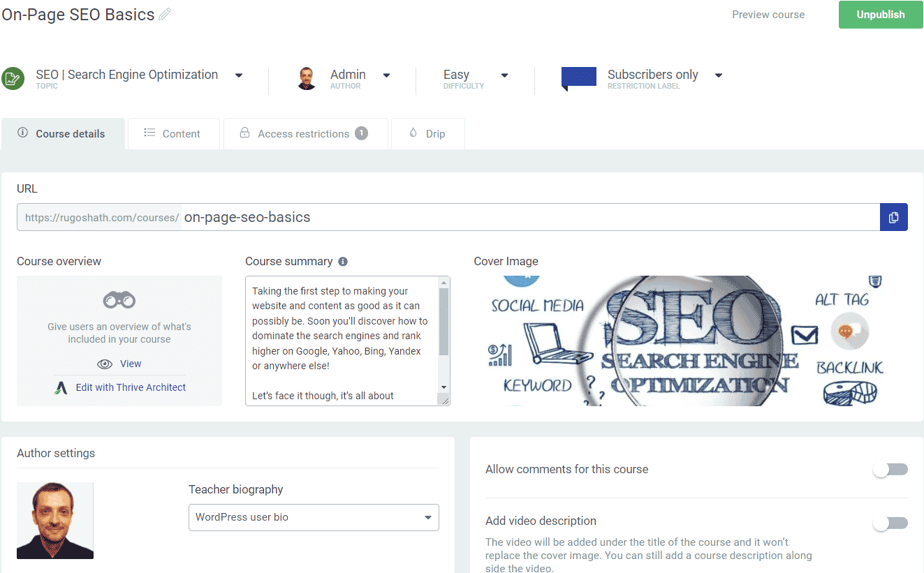Click the copy URL icon button
Screen dimensions: 924x573
point(893,217)
